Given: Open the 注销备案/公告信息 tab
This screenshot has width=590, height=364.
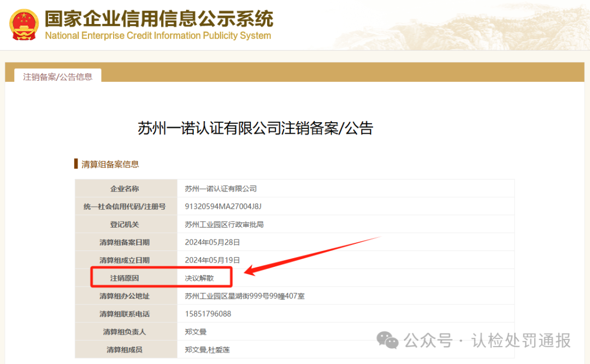Looking at the screenshot, I should [x=57, y=76].
